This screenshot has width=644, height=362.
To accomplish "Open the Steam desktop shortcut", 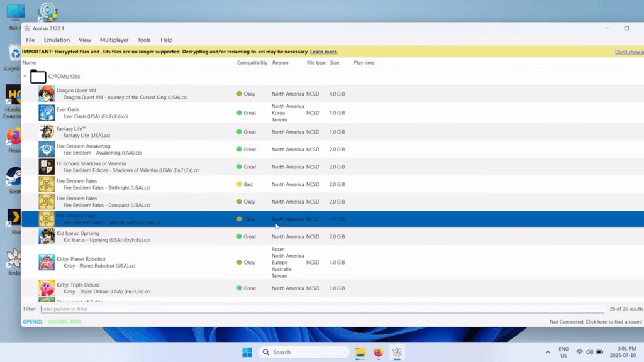I will [14, 180].
